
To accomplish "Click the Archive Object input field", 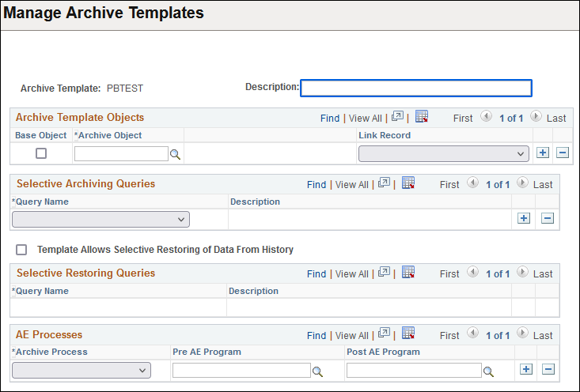I will pos(121,153).
